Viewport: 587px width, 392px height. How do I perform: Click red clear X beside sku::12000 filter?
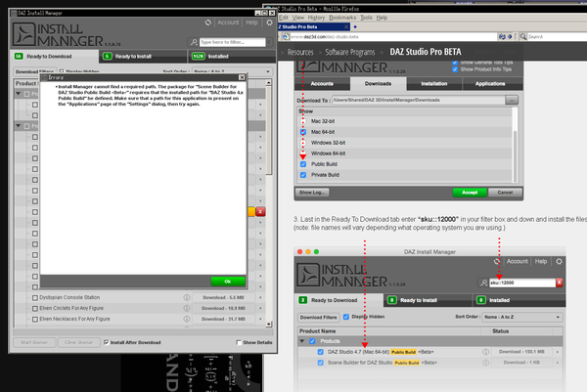pyautogui.click(x=560, y=283)
